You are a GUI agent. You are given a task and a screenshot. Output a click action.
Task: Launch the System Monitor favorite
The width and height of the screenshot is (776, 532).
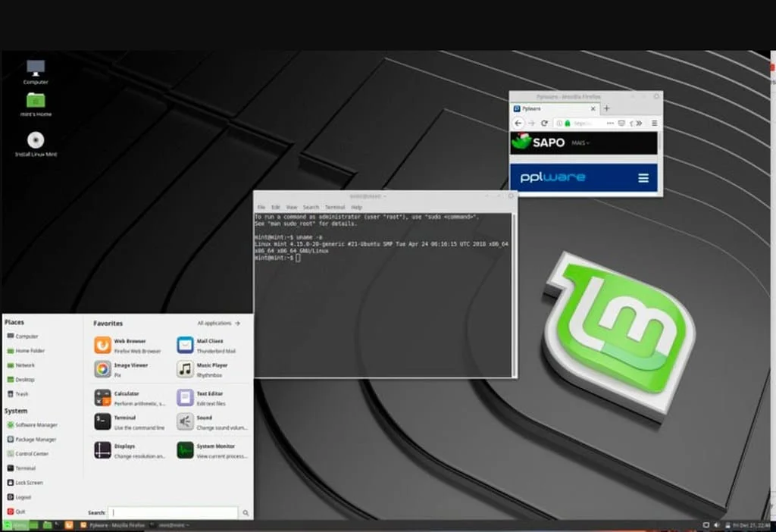point(212,450)
